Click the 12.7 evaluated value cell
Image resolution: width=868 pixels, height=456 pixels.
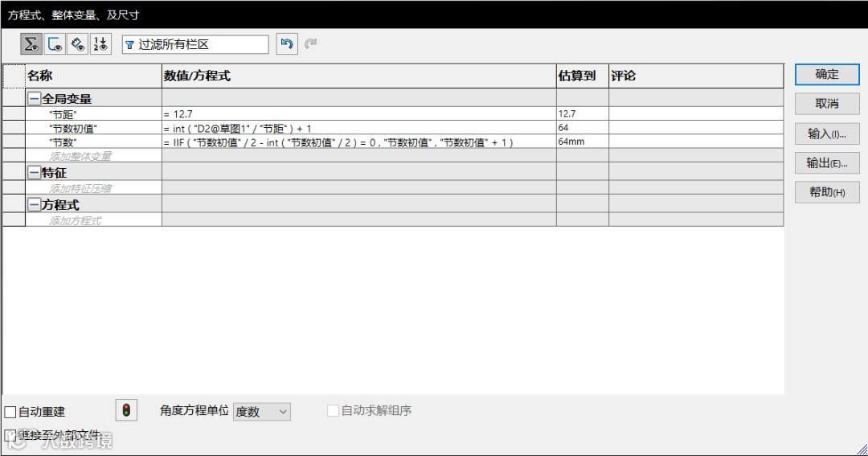pos(583,114)
